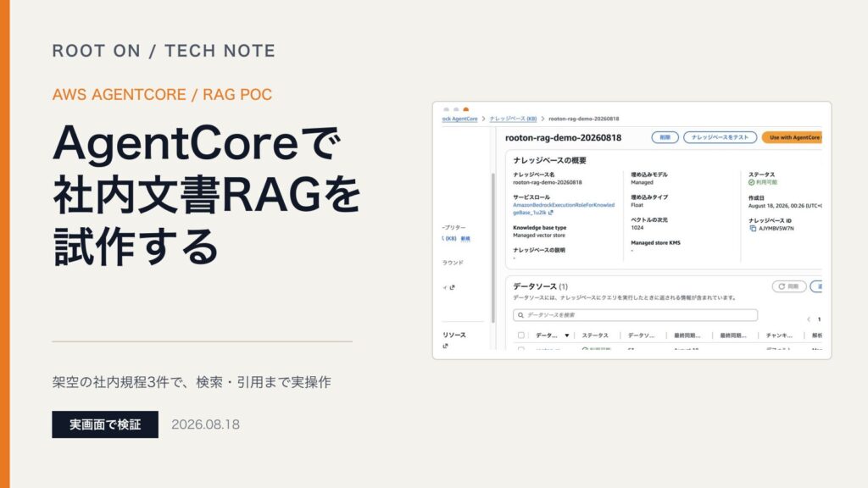This screenshot has height=488, width=868.
Task: Click the 1024 vector dimension value
Action: 637,228
